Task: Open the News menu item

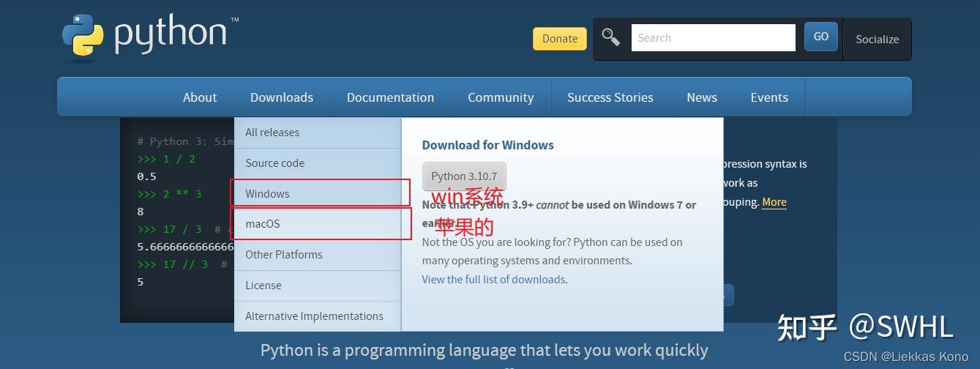Action: (x=702, y=97)
